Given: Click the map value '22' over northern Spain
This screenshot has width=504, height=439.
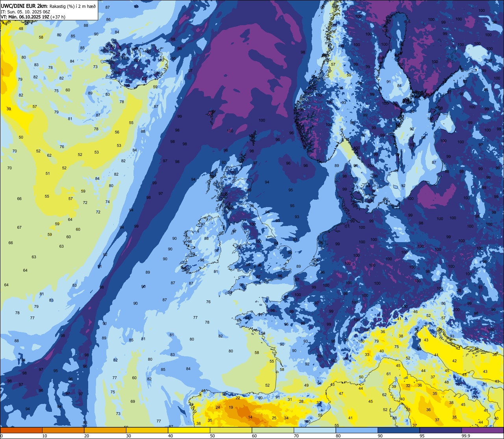Looking at the screenshot, I should 238,398.
